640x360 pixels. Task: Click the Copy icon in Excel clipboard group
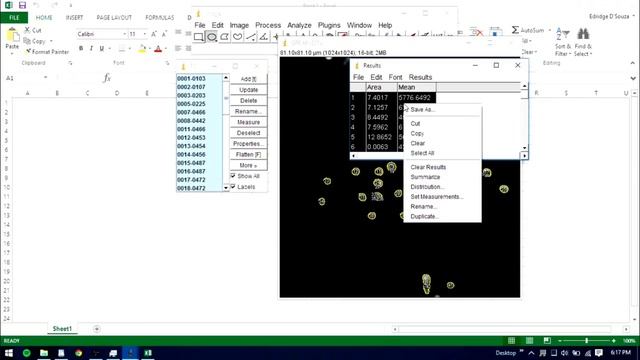(27, 41)
